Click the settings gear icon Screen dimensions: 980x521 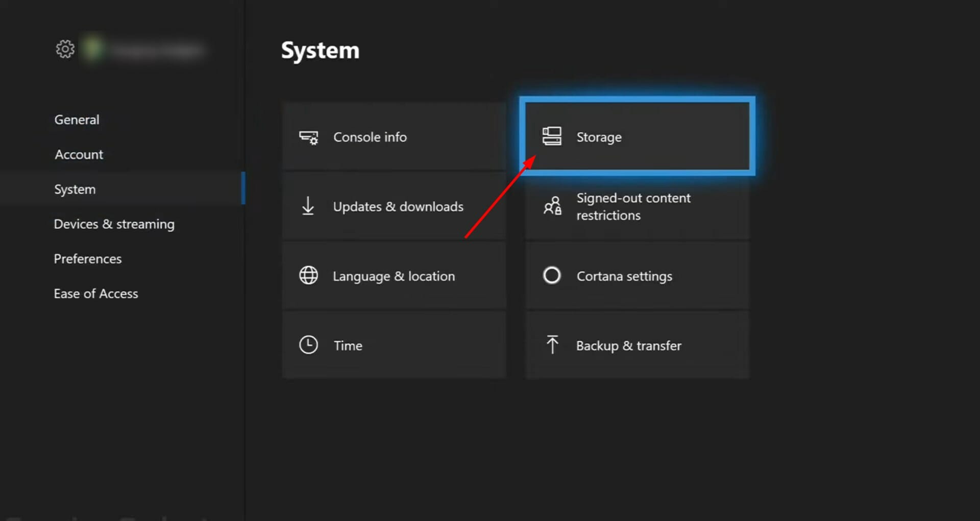pyautogui.click(x=65, y=49)
